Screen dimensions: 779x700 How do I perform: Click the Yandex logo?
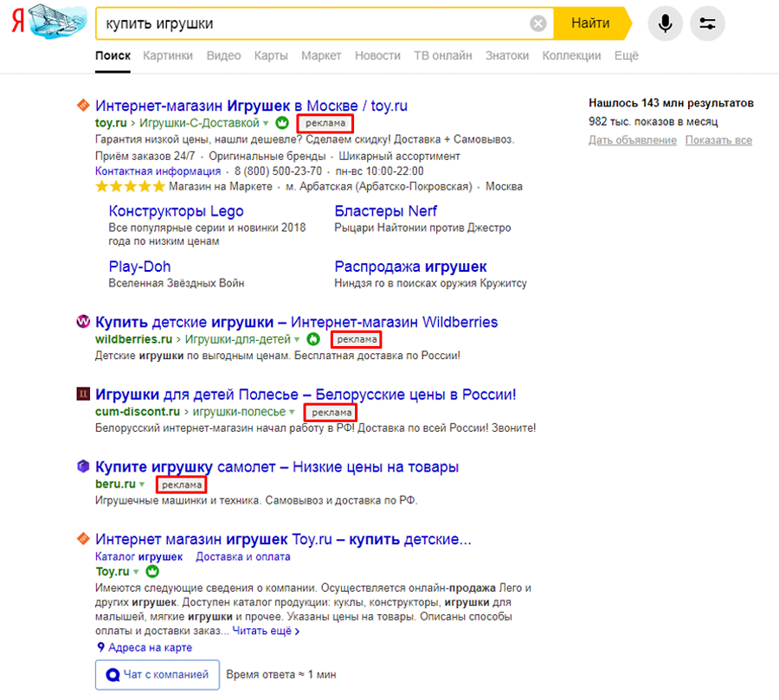(18, 22)
